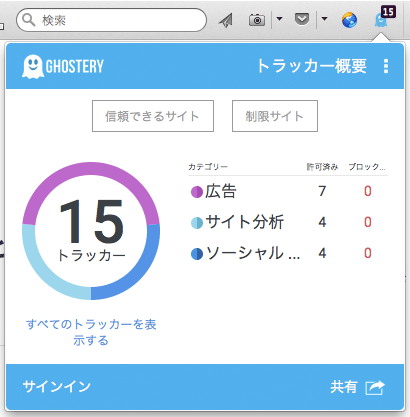Image resolution: width=410 pixels, height=417 pixels.
Task: Open dropdown arrow beside Pocket icon
Action: 324,19
